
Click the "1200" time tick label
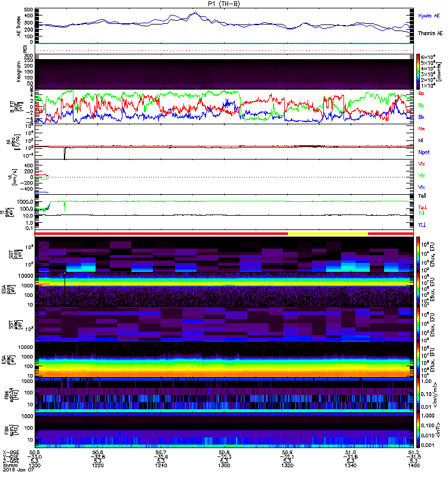point(35,465)
